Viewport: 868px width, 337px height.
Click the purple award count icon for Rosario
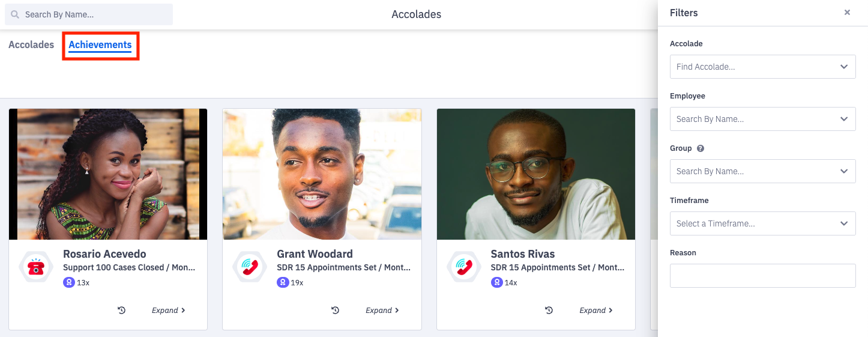pyautogui.click(x=68, y=282)
